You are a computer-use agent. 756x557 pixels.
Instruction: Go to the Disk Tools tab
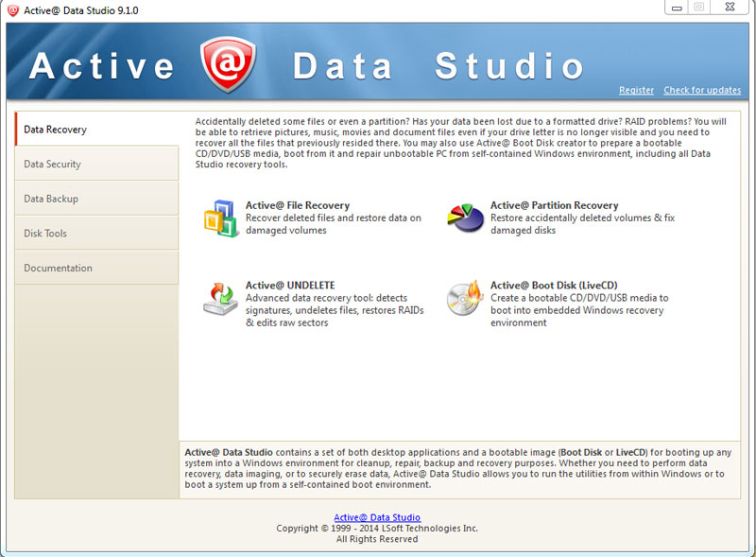pos(96,234)
